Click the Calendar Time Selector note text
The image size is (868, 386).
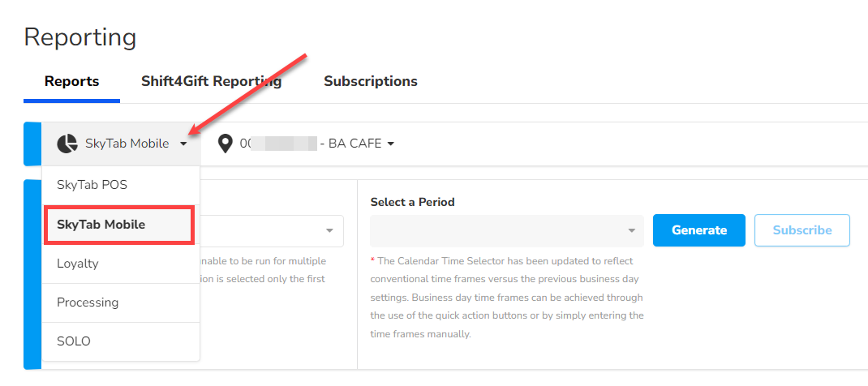click(x=507, y=297)
